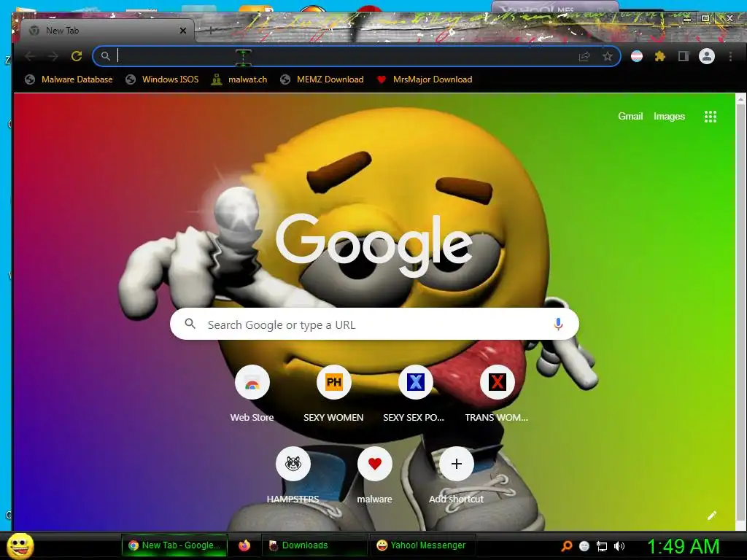Click the share page icon in address bar
Viewport: 747px width, 560px height.
coord(584,57)
